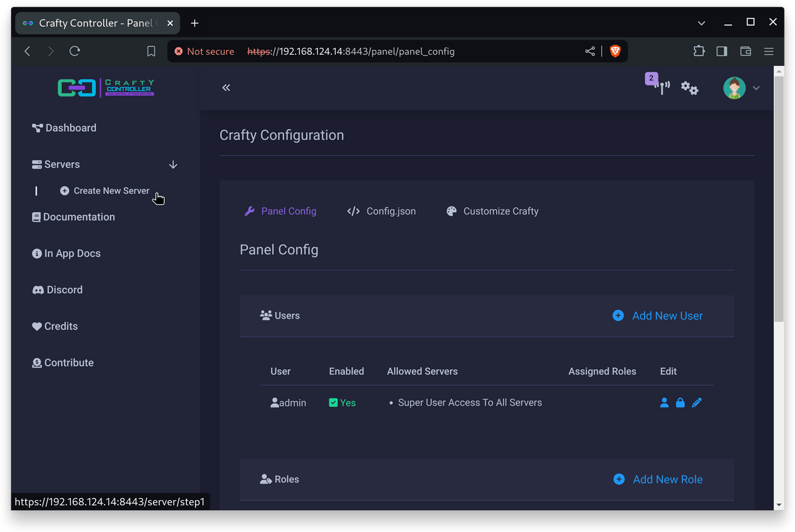The width and height of the screenshot is (795, 532).
Task: Open the Contribute page
Action: 63,363
